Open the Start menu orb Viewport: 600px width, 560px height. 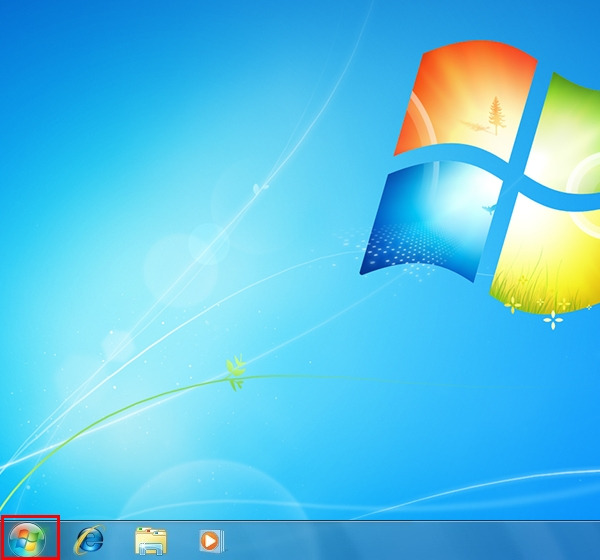pos(30,539)
